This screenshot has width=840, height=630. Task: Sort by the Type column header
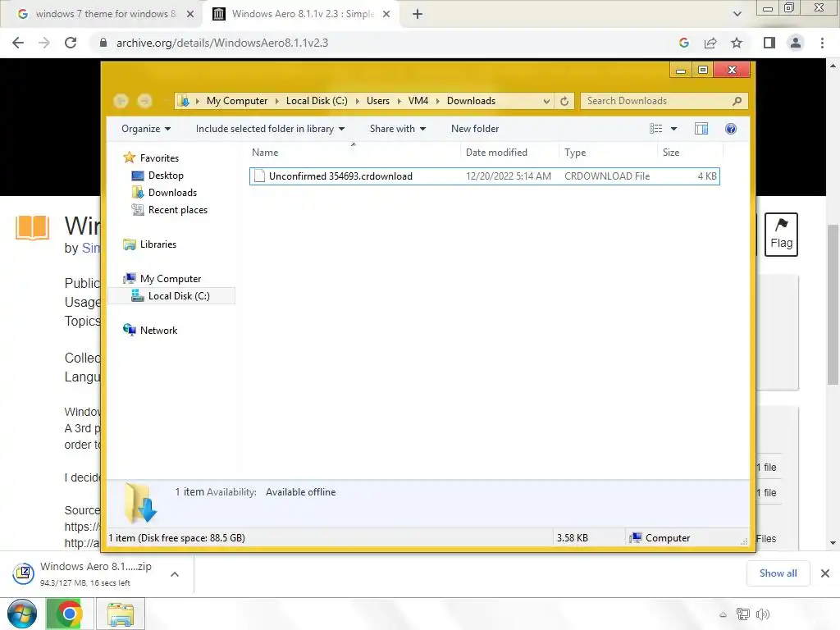[608, 152]
